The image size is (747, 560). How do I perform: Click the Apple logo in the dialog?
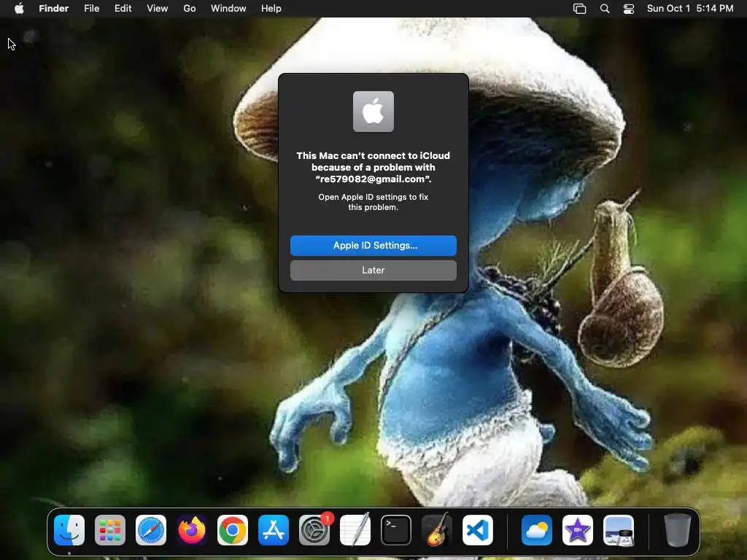coord(373,112)
